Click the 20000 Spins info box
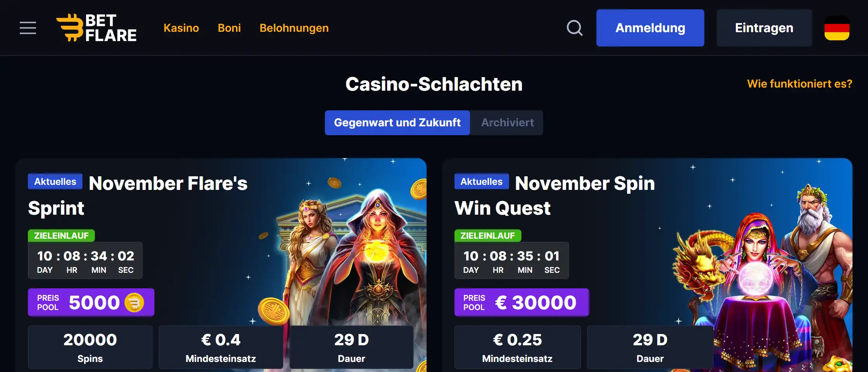This screenshot has height=372, width=868. coord(90,347)
